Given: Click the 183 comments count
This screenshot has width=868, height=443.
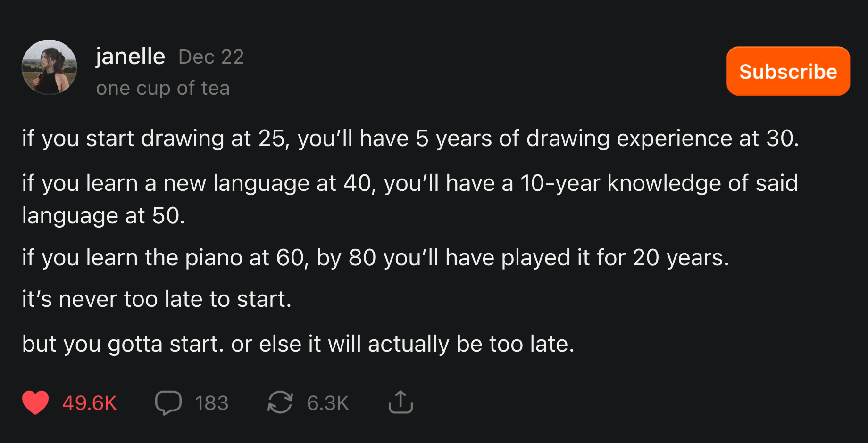Looking at the screenshot, I should pyautogui.click(x=211, y=403).
